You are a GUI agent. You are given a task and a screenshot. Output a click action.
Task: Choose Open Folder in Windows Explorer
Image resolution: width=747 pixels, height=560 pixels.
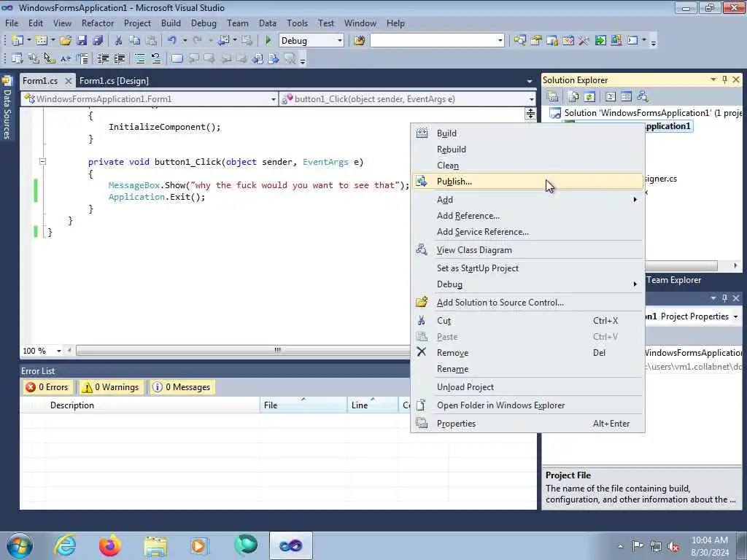pos(527,405)
